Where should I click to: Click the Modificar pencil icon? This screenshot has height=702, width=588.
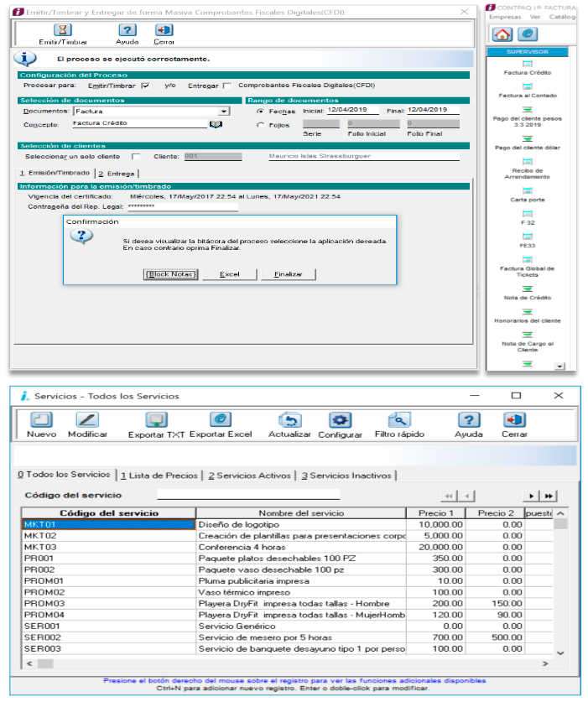(x=87, y=419)
